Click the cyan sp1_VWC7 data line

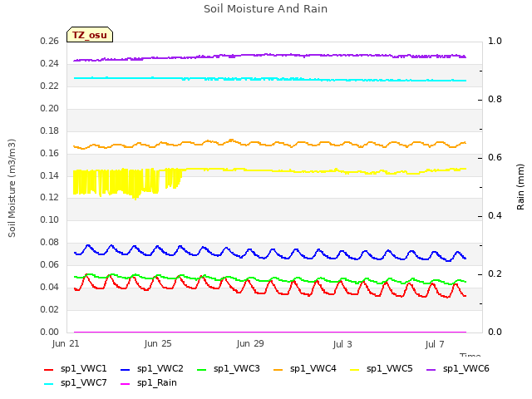coord(269,79)
